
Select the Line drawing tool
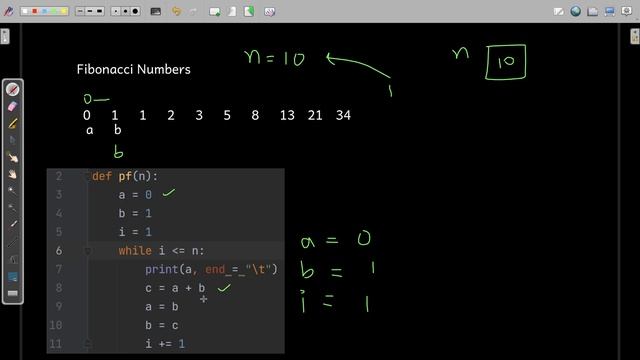(13, 242)
